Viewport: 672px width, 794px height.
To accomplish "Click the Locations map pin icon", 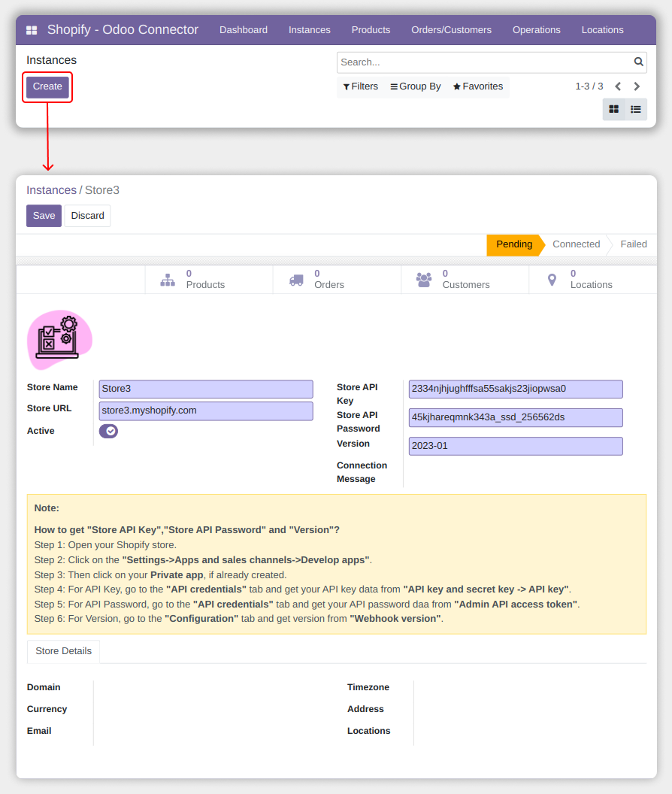I will click(x=552, y=280).
